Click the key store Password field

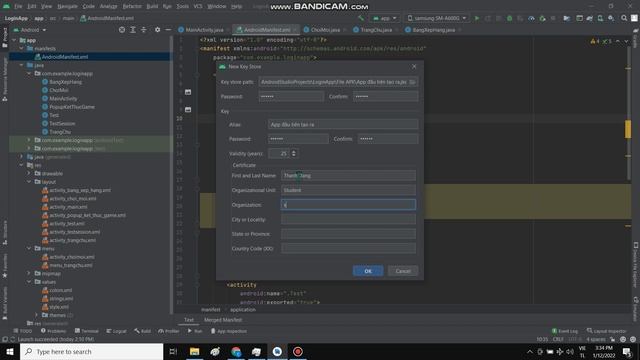pyautogui.click(x=291, y=97)
